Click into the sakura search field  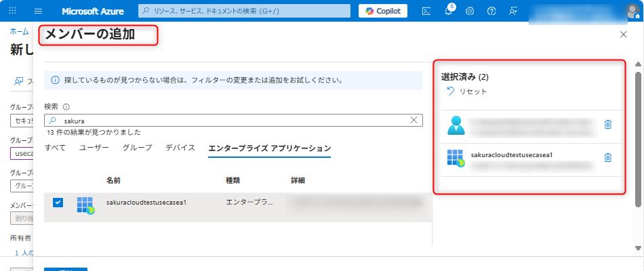pos(233,121)
